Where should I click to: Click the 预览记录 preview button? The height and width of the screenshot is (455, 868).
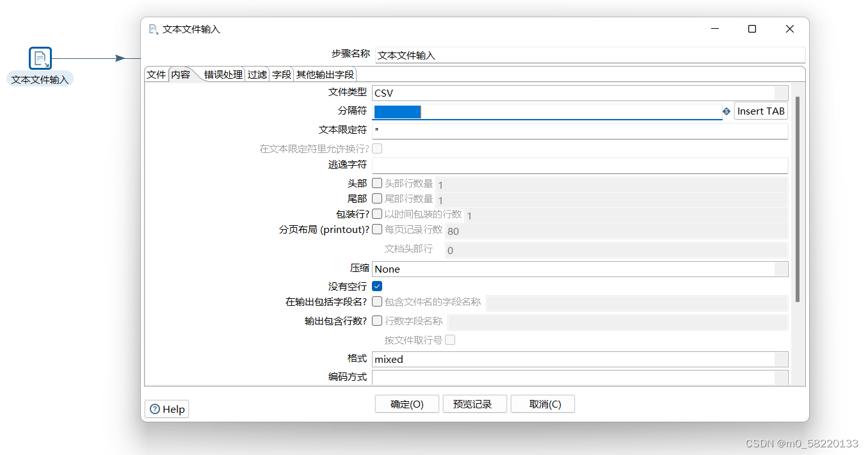tap(474, 403)
